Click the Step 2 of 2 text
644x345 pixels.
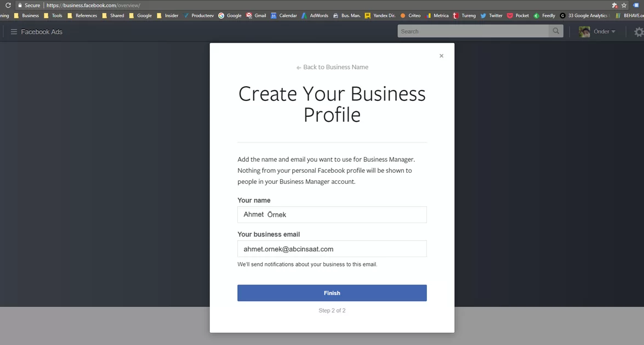[332, 310]
